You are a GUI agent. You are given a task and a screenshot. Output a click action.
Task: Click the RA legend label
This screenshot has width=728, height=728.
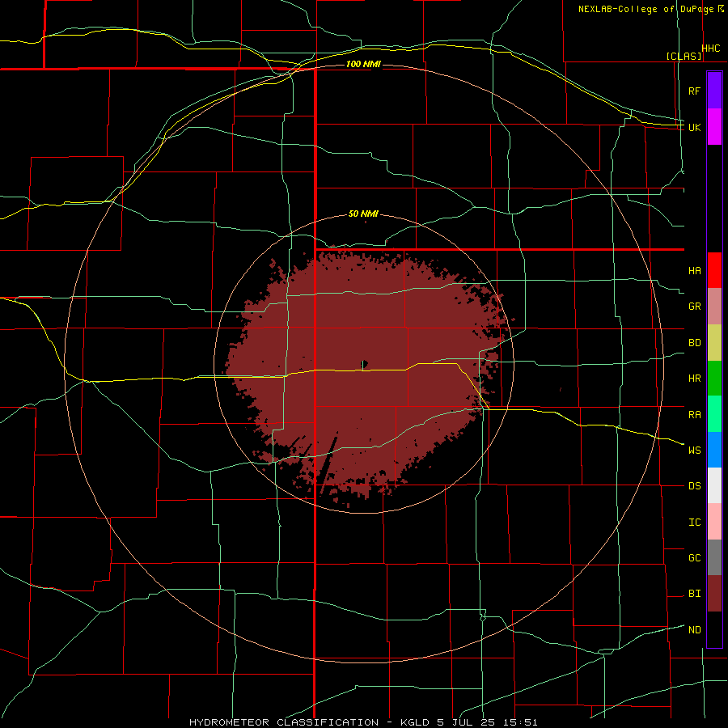[x=694, y=415]
